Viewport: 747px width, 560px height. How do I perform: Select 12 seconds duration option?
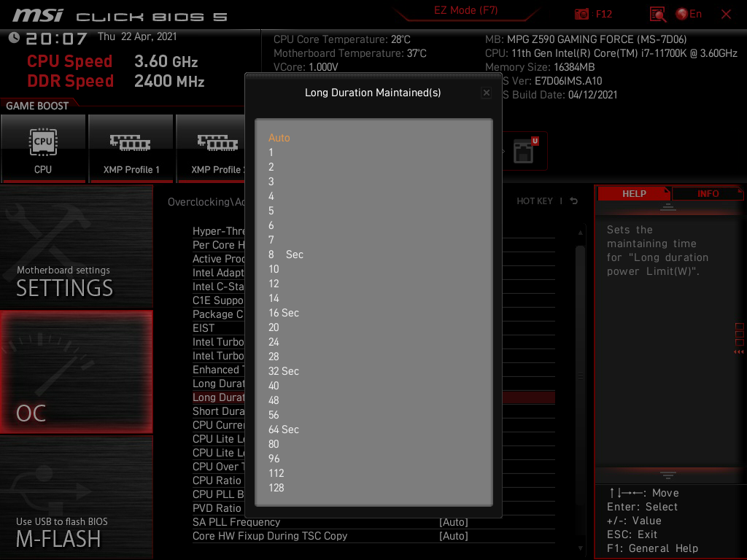274,284
